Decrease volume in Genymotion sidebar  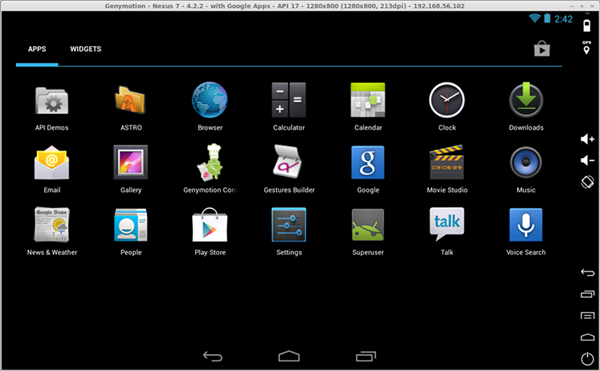[x=587, y=160]
